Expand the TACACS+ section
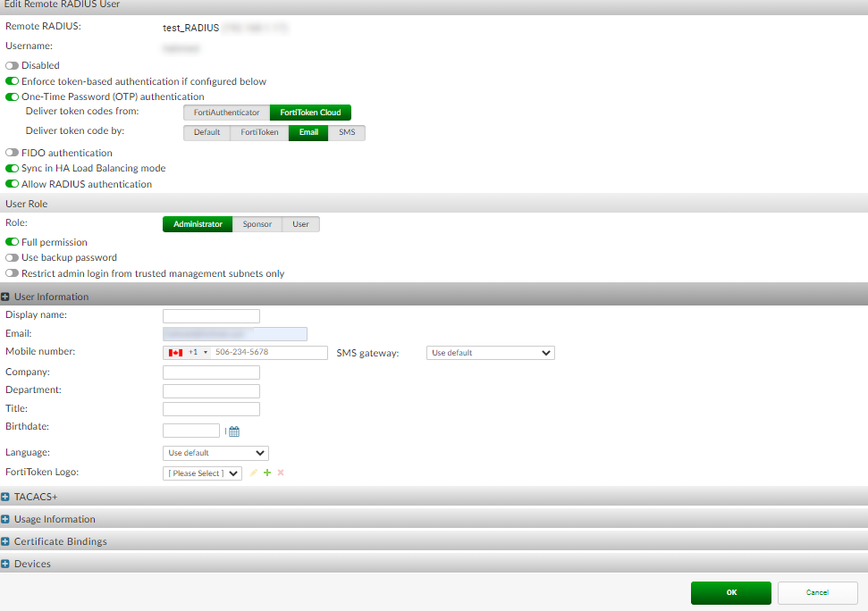The image size is (868, 611). [x=7, y=497]
